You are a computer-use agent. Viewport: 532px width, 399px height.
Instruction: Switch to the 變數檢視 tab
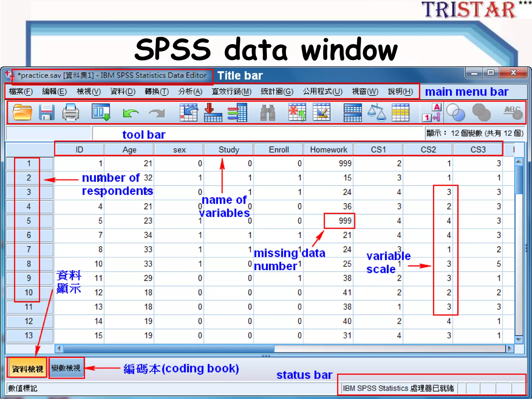click(x=66, y=368)
